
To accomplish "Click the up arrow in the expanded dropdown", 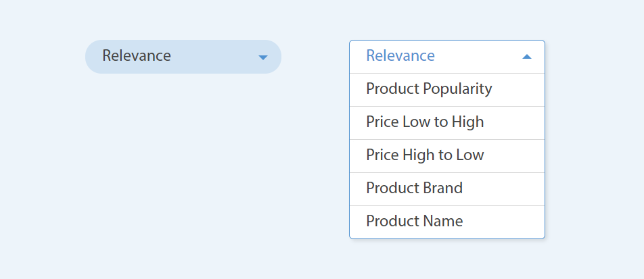I will pyautogui.click(x=526, y=57).
